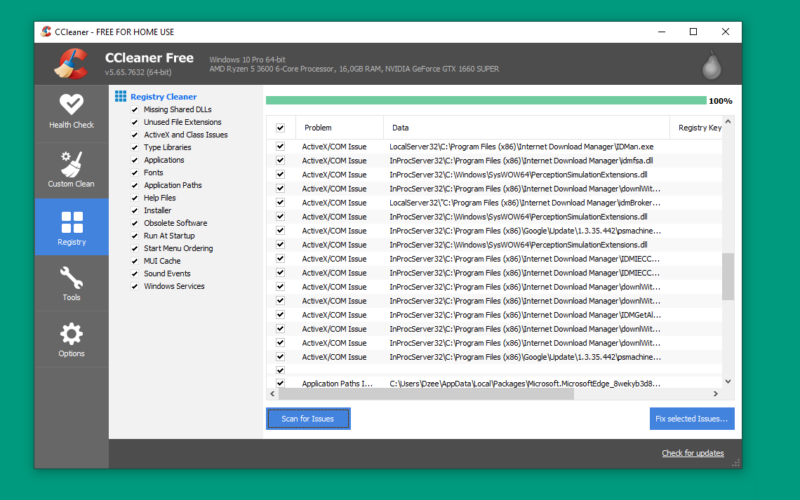The height and width of the screenshot is (500, 800).
Task: Toggle the Applications checkbox
Action: click(x=135, y=160)
